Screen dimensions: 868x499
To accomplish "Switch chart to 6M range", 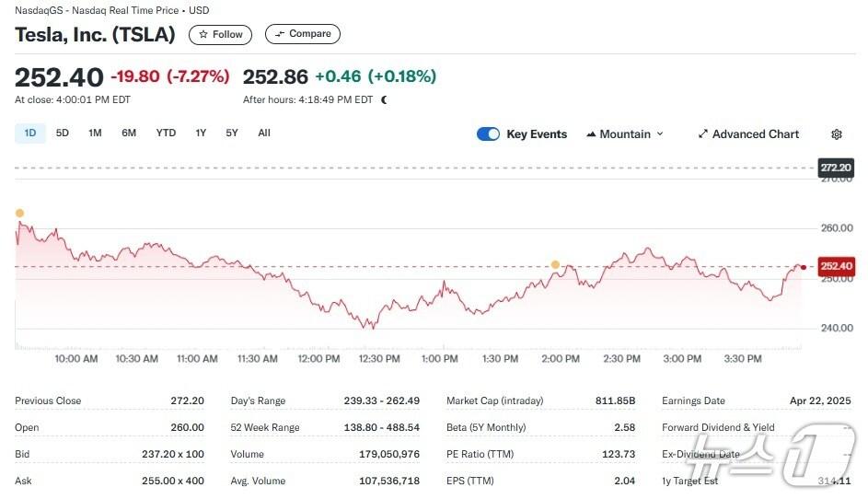I will point(129,133).
